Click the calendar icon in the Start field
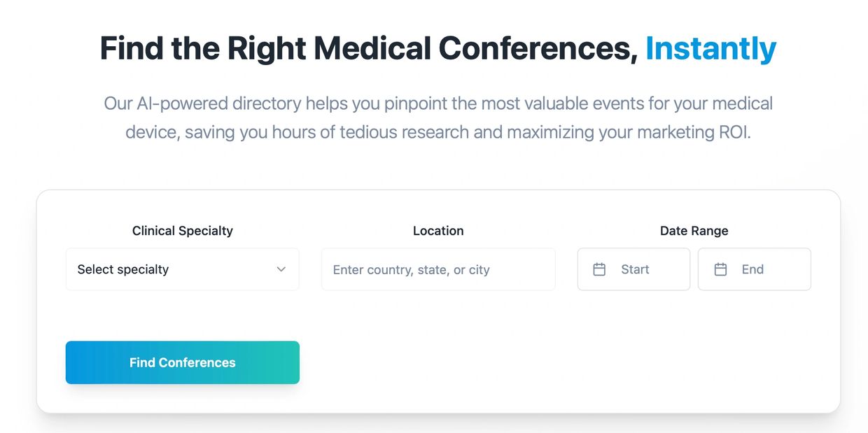 pyautogui.click(x=599, y=269)
